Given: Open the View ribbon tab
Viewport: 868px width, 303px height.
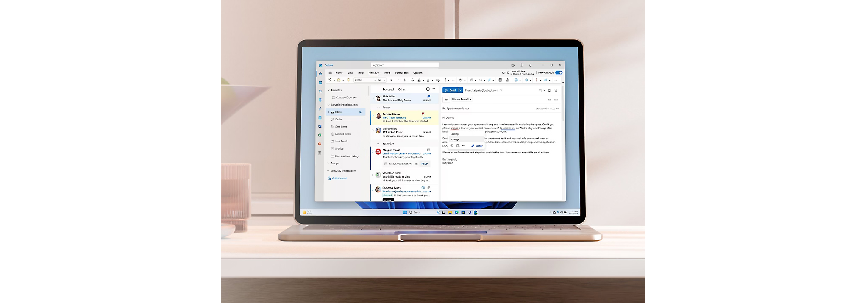Looking at the screenshot, I should (350, 73).
